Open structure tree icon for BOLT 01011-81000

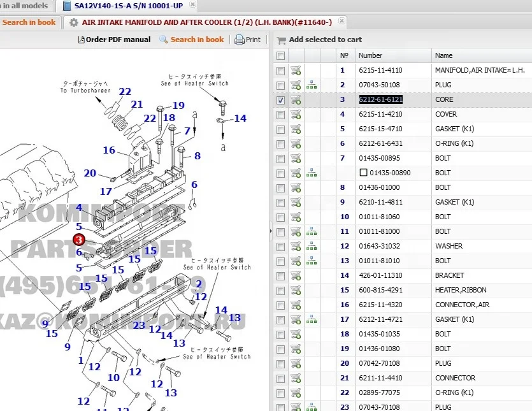tap(312, 231)
